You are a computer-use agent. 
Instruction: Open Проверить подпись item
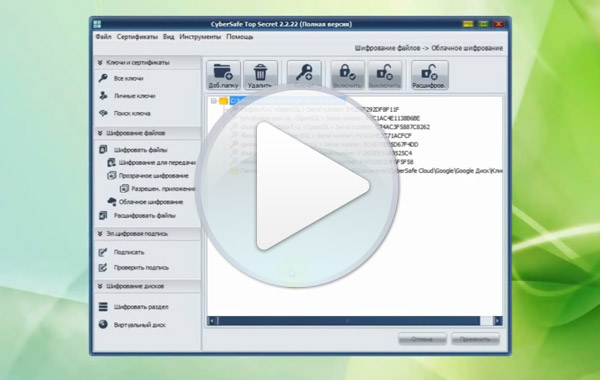(134, 267)
